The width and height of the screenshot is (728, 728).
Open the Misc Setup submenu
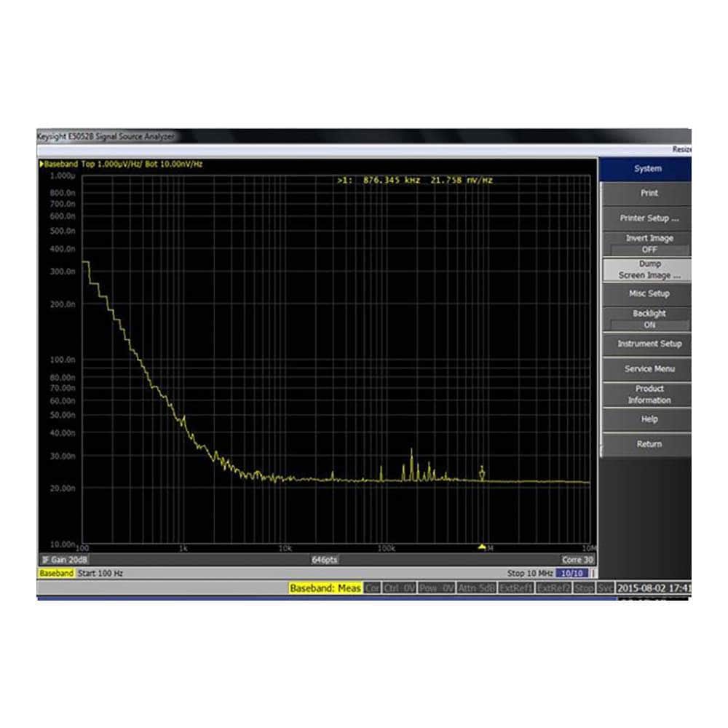[649, 294]
